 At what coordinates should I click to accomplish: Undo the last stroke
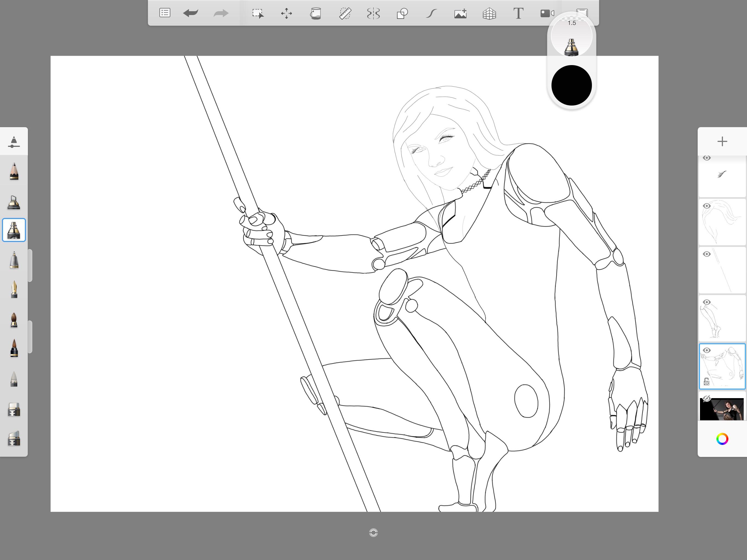coord(191,13)
